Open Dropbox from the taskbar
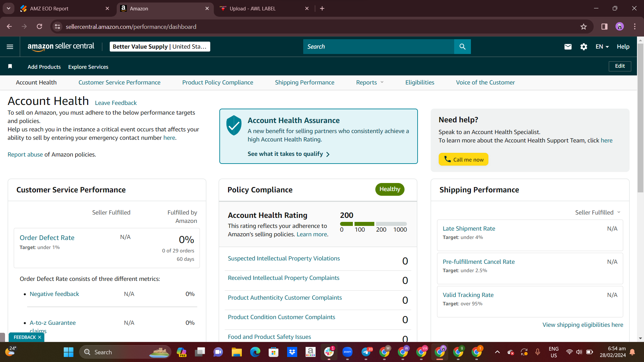 (292, 352)
